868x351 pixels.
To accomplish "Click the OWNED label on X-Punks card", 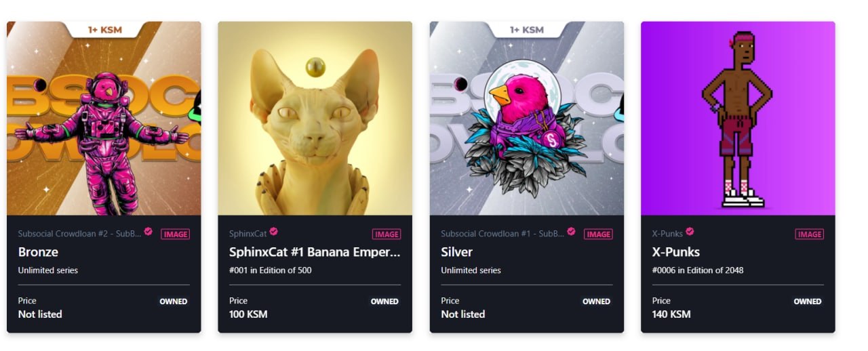I will [808, 302].
